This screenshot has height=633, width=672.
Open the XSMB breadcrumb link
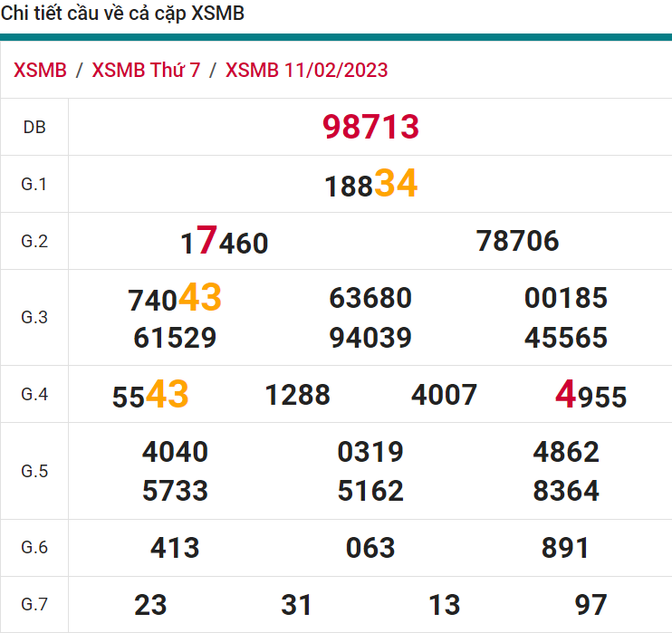pos(41,71)
